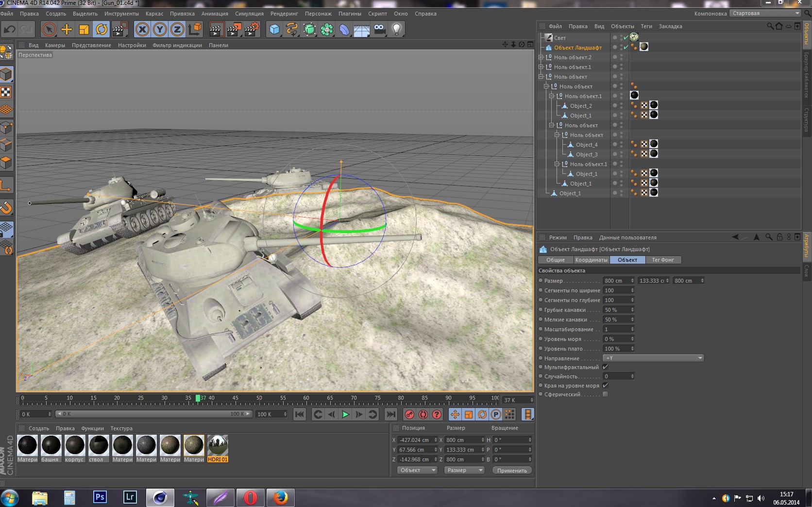Screen dimensions: 812x507
Task: Click the record active objects keyframe button
Action: 409,414
